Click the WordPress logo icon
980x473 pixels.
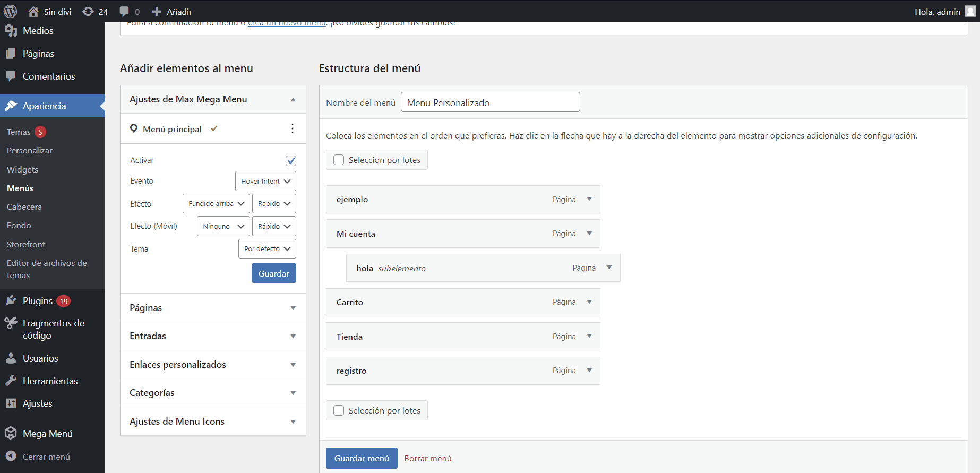(x=10, y=11)
